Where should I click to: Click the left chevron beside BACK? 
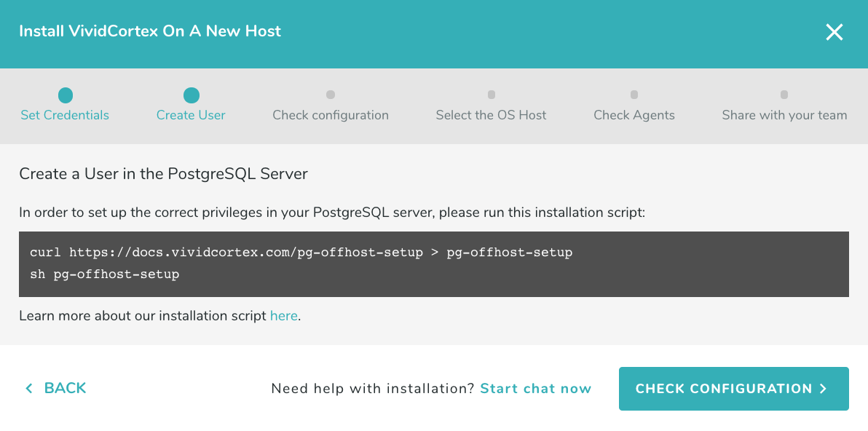(x=28, y=388)
